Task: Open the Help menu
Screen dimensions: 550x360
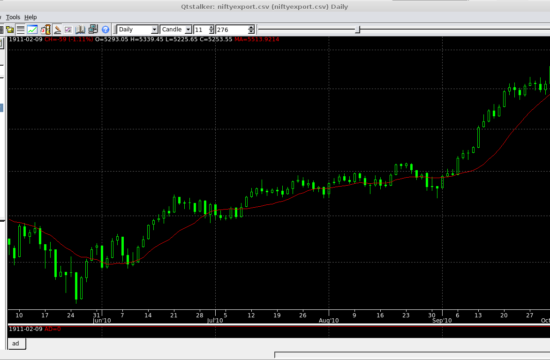Action: coord(31,17)
